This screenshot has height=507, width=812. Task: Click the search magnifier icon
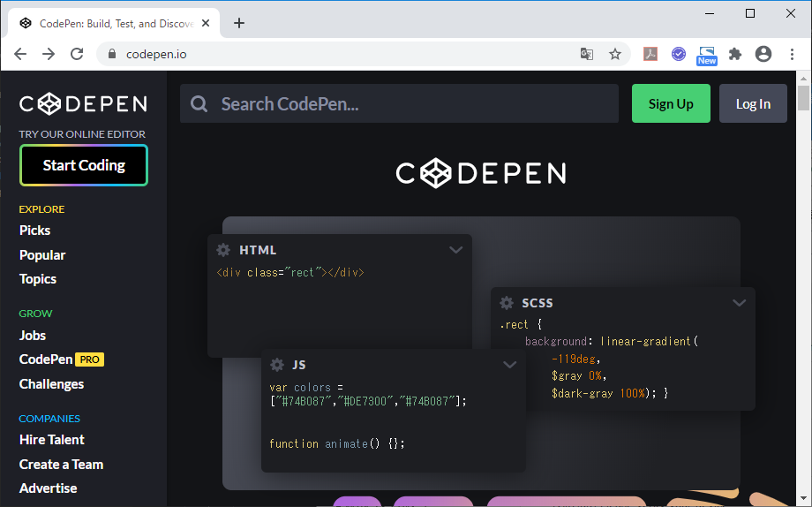[199, 103]
